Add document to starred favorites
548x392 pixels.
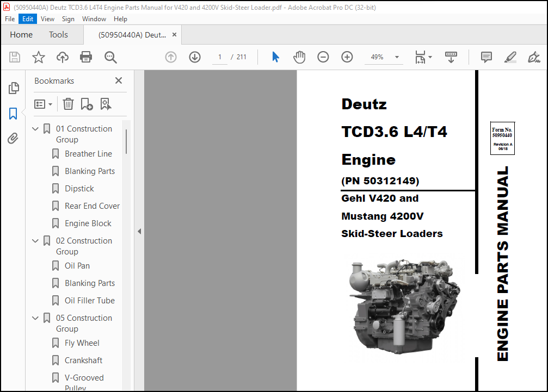click(x=39, y=57)
